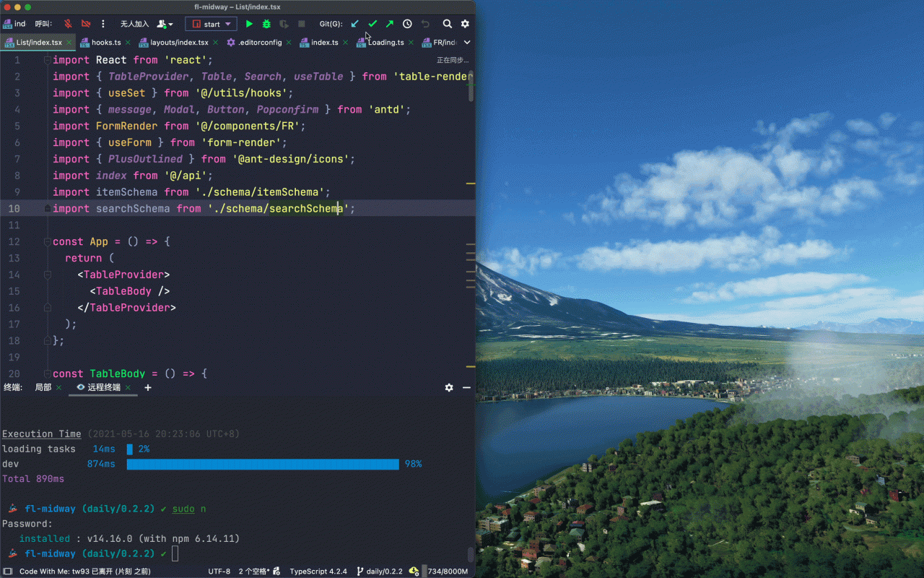Update project via Git blue arrow
The image size is (924, 578).
354,24
